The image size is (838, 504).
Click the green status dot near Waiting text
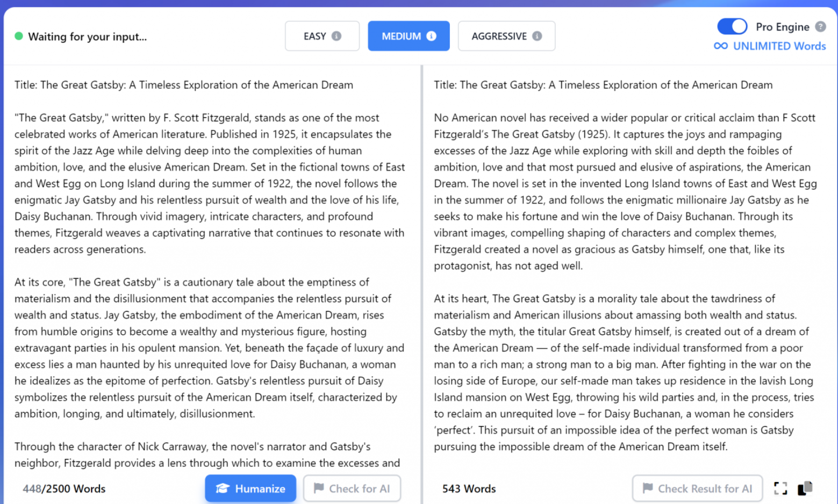[19, 37]
